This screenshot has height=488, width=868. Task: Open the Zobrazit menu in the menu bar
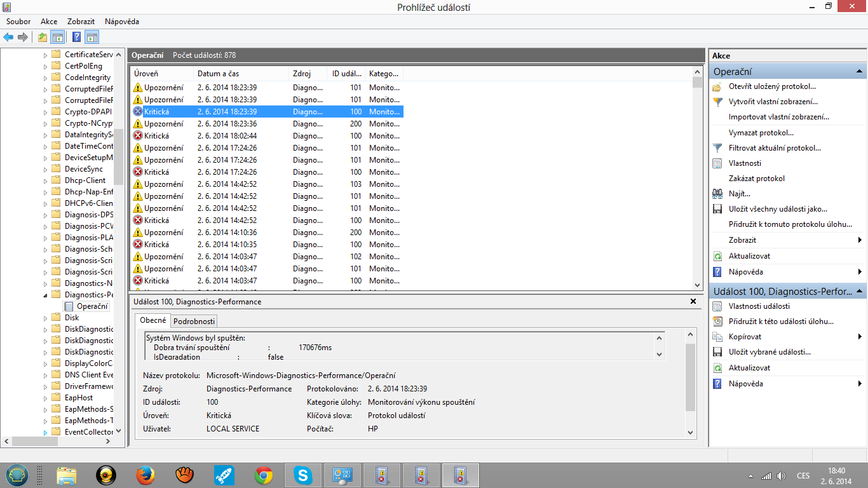tap(81, 22)
